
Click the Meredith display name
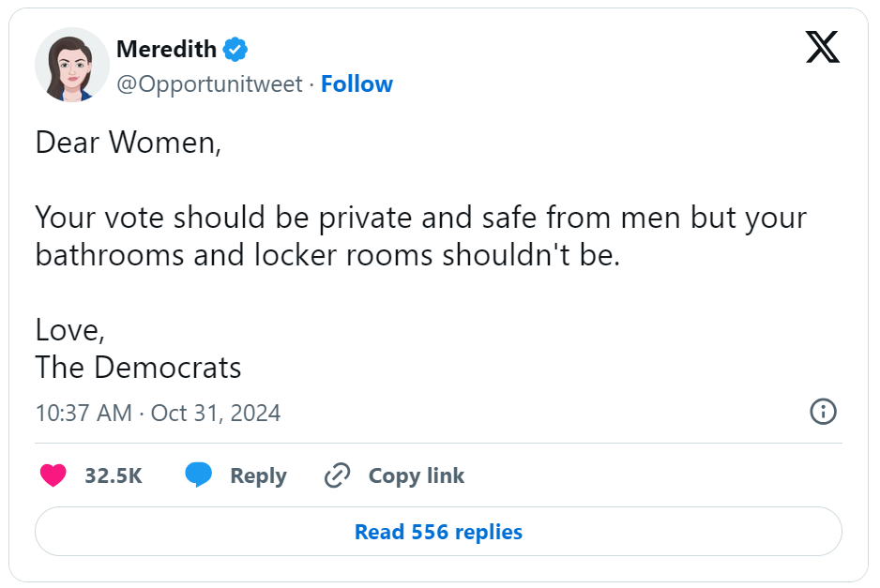(166, 49)
